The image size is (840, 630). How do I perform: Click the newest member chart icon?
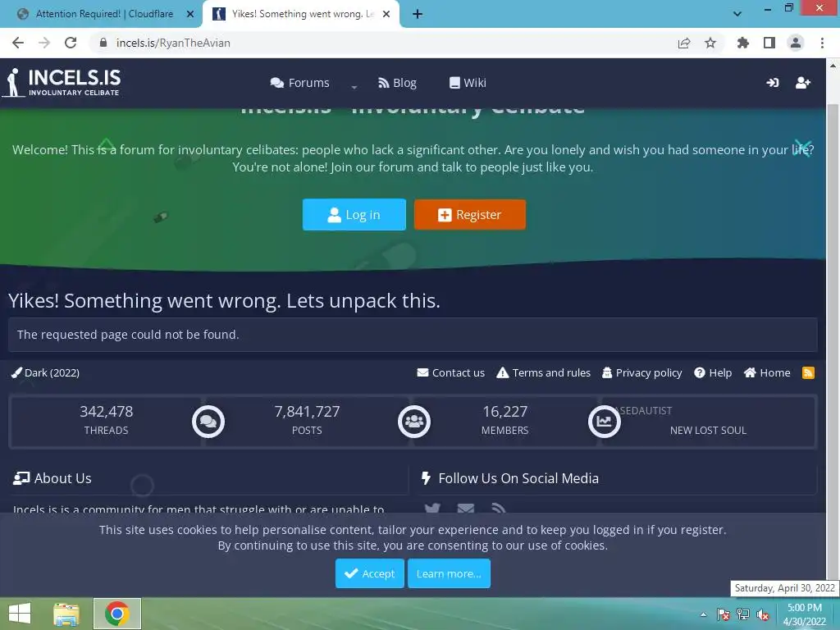tap(605, 422)
